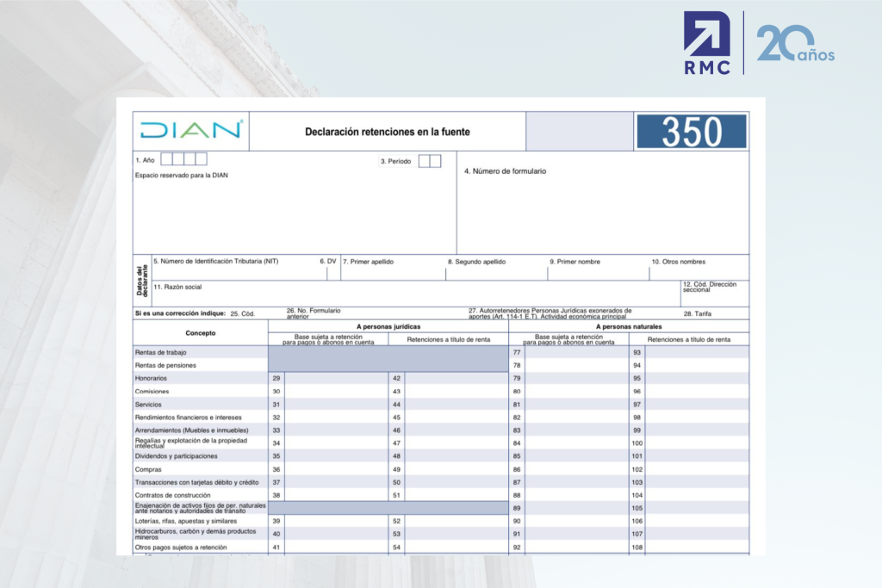The image size is (882, 588).
Task: Click the RMC arrow logo
Action: [x=708, y=43]
